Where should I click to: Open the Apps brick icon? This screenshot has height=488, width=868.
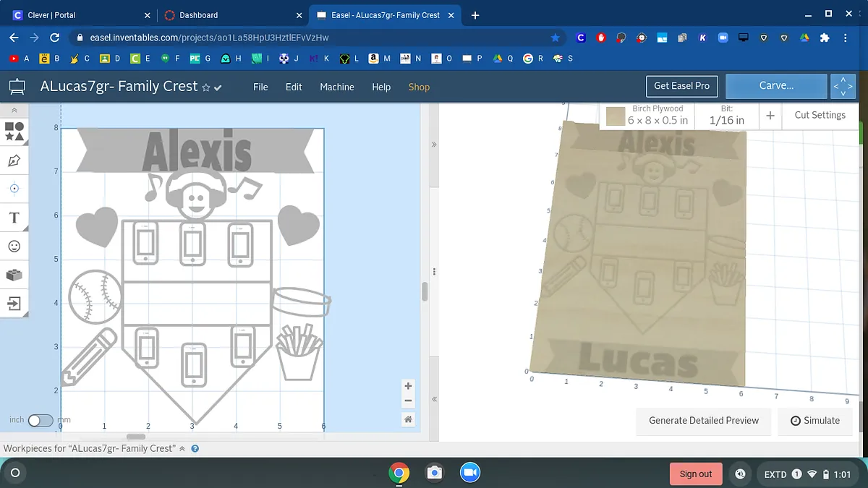click(14, 275)
